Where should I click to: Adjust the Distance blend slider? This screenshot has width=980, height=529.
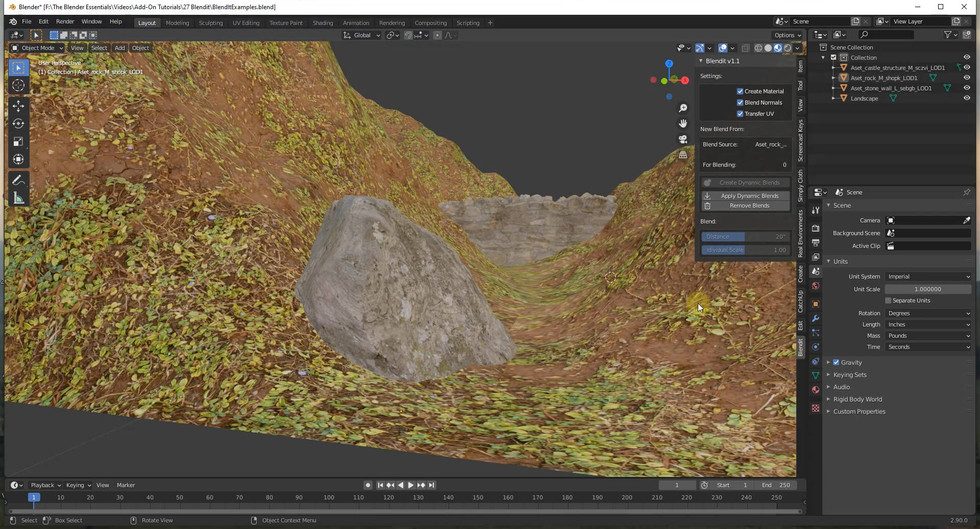745,236
